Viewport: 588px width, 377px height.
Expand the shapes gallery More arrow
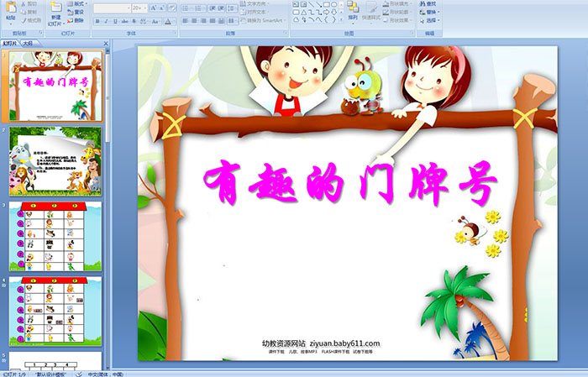click(341, 20)
